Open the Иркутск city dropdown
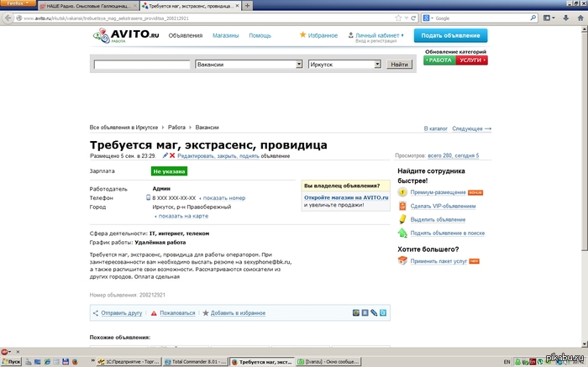The width and height of the screenshot is (588, 367). 344,65
